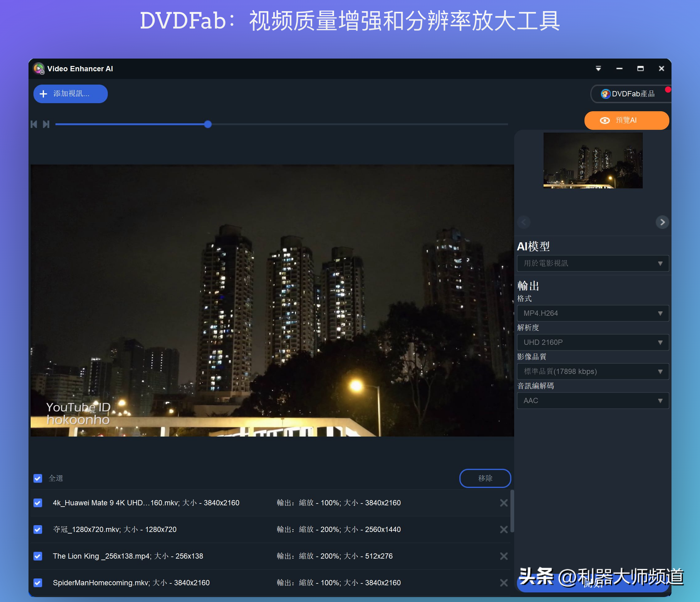Uncheck The Lion King file checkbox
700x602 pixels.
[38, 556]
